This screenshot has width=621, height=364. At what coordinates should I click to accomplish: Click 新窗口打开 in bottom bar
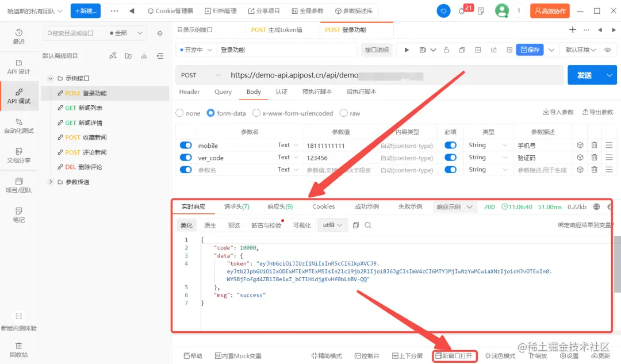pyautogui.click(x=454, y=356)
